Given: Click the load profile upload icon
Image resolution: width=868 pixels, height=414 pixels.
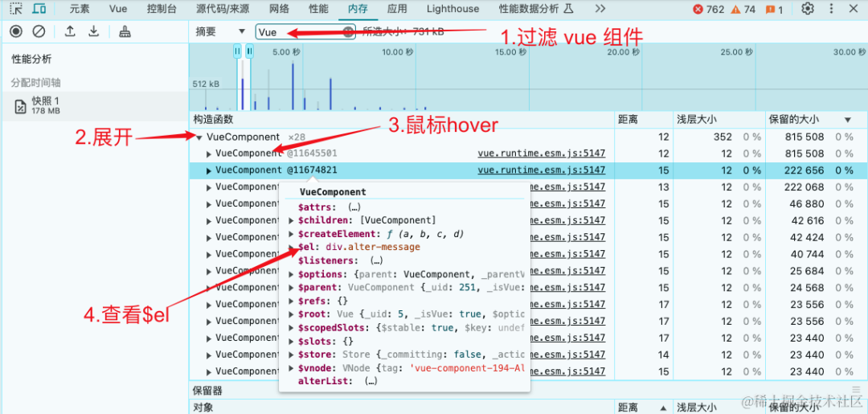Looking at the screenshot, I should 70,31.
